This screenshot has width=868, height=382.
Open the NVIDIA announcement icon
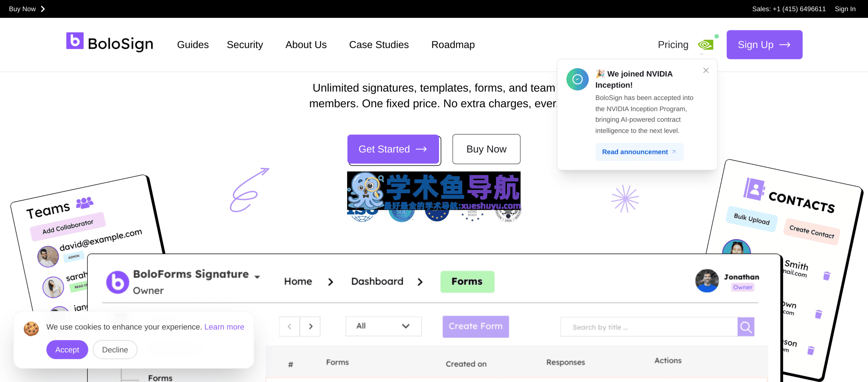pyautogui.click(x=706, y=45)
